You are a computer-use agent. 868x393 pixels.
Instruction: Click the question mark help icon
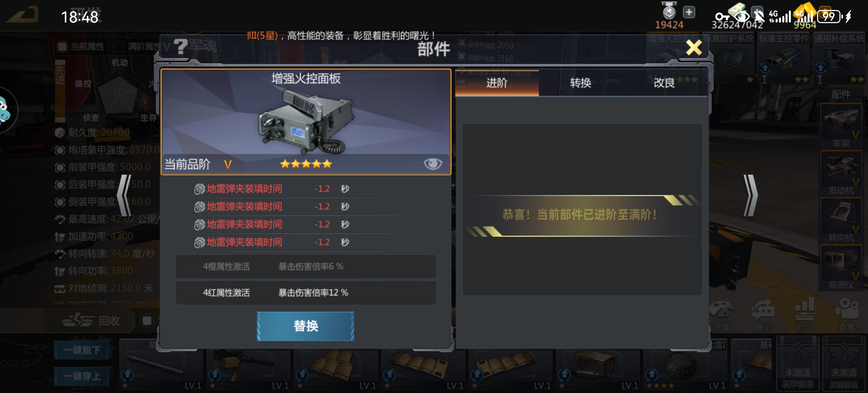click(x=180, y=47)
